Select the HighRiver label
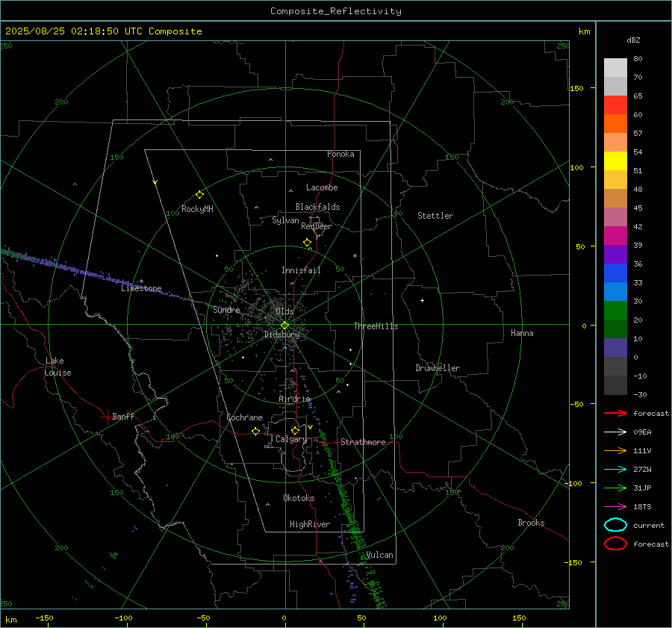Screen dimensions: 672x628 [309, 524]
